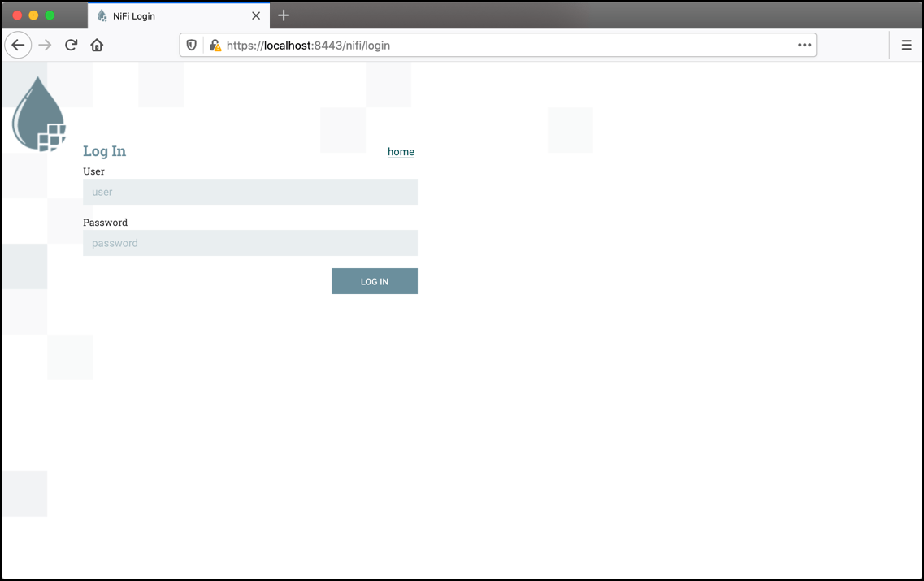Screen dimensions: 924x581
Task: Click the browser home icon
Action: (x=97, y=45)
